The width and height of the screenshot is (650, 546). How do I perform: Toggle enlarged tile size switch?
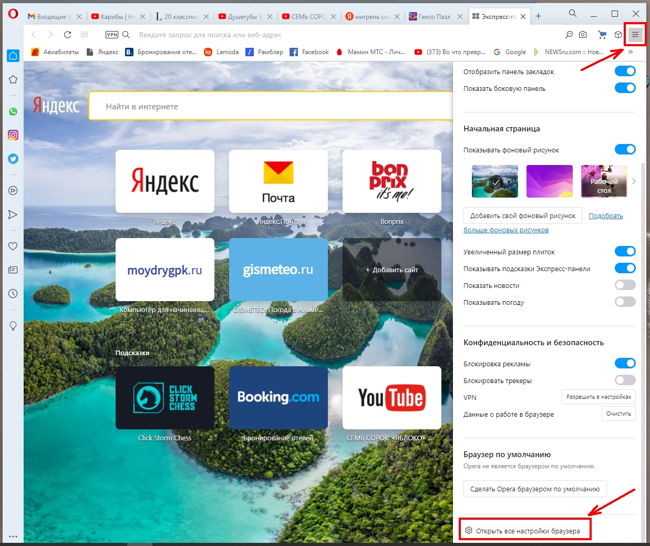point(625,251)
